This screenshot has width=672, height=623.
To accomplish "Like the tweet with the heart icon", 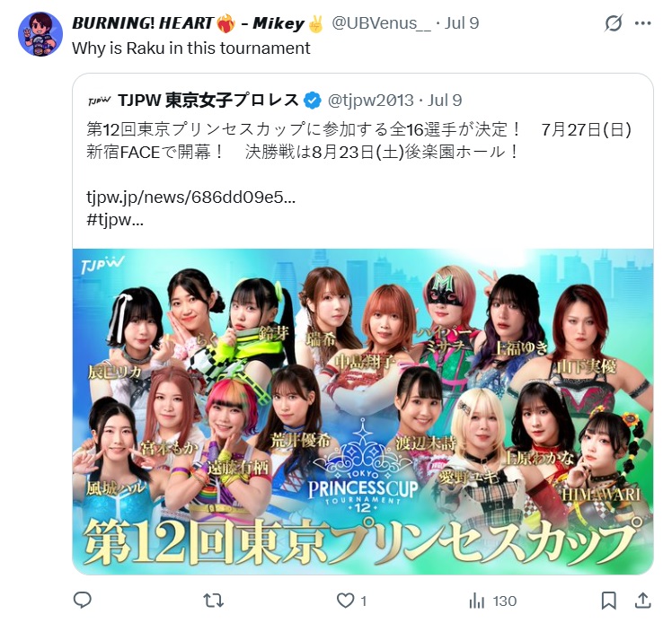I will point(345,601).
